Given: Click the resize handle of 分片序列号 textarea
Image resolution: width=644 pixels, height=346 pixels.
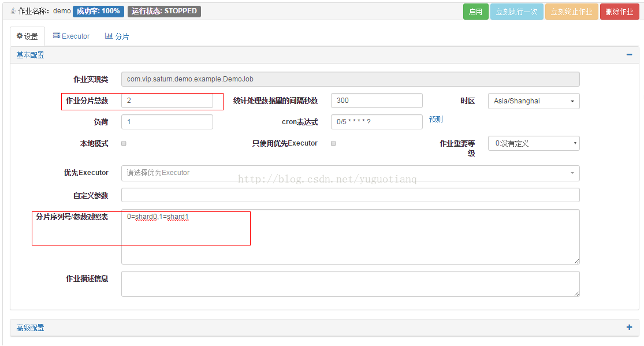Looking at the screenshot, I should pos(576,261).
